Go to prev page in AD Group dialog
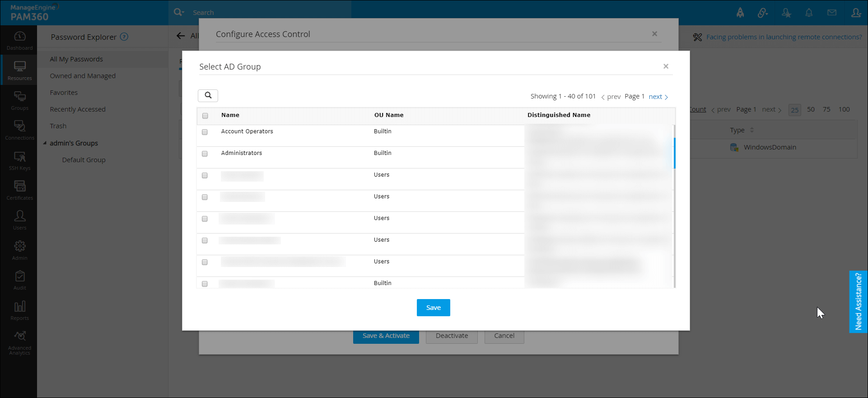Image resolution: width=868 pixels, height=398 pixels. [x=611, y=97]
